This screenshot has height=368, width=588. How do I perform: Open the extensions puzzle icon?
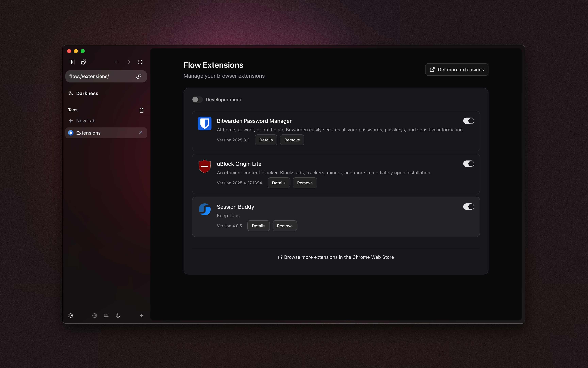[x=84, y=62]
